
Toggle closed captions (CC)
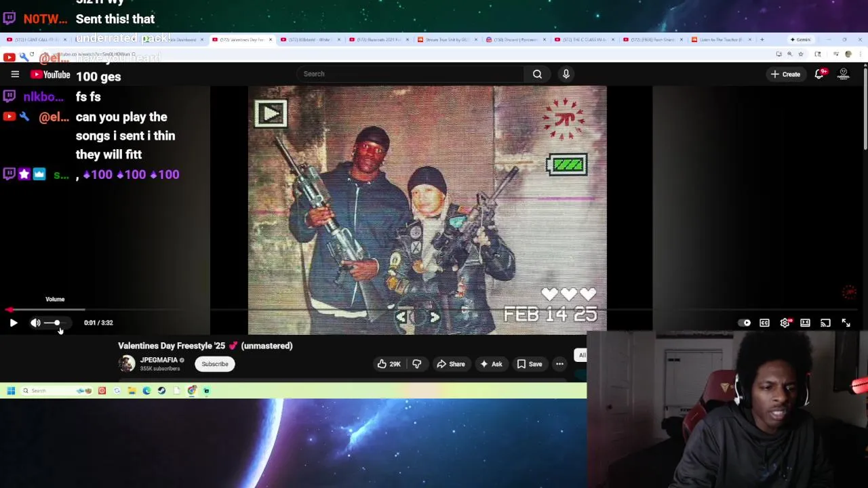click(764, 323)
